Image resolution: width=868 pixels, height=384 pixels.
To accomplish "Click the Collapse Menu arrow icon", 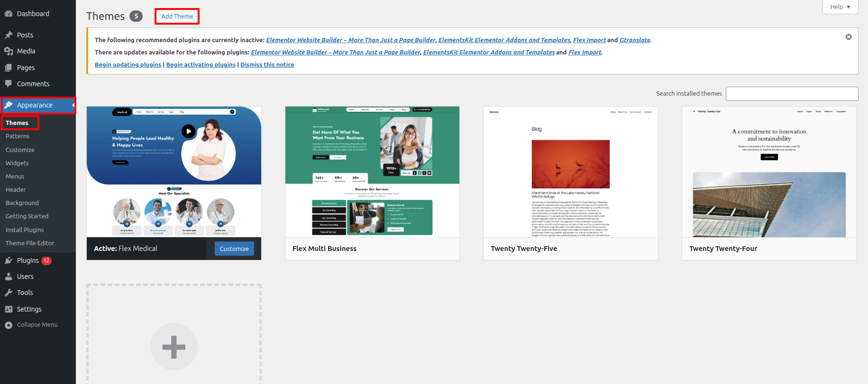I will [x=9, y=325].
